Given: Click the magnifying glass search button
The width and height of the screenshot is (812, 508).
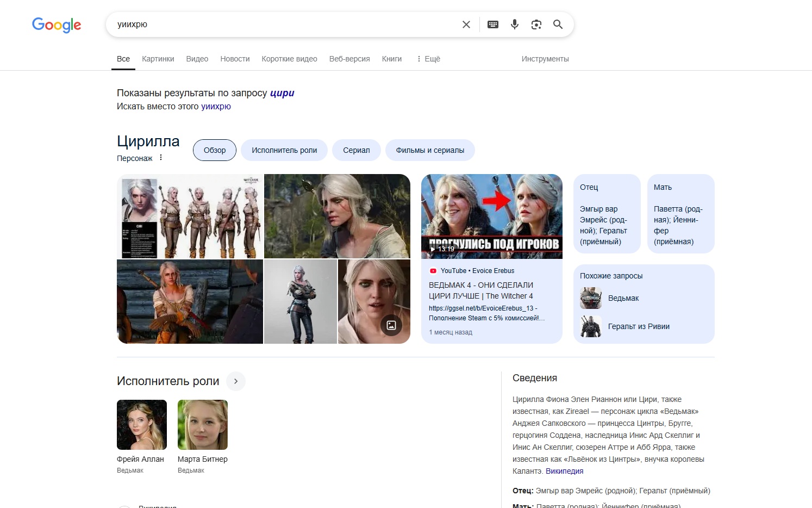Looking at the screenshot, I should 558,24.
